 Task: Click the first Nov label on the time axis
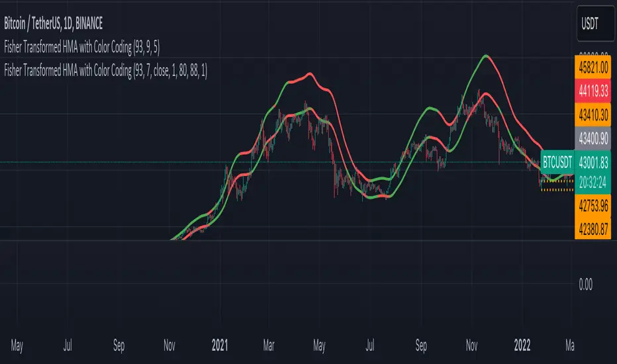(169, 345)
